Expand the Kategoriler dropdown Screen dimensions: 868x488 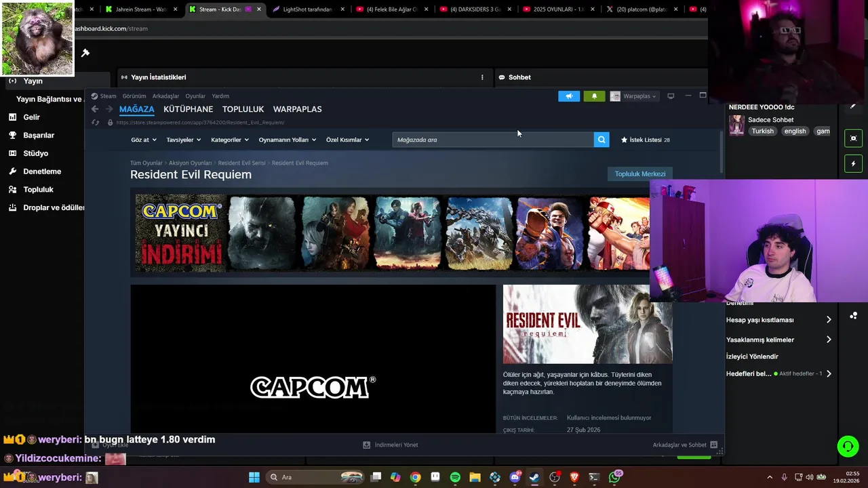[230, 140]
